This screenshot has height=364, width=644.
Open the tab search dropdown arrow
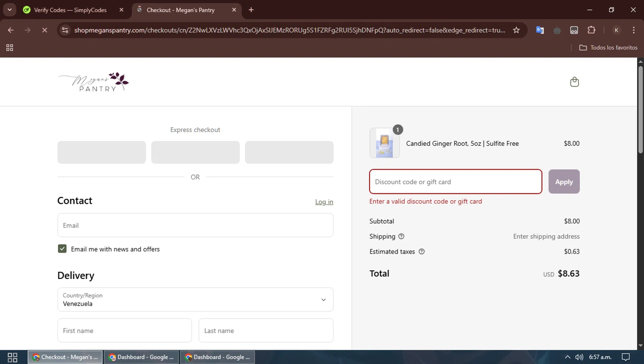coord(9,9)
